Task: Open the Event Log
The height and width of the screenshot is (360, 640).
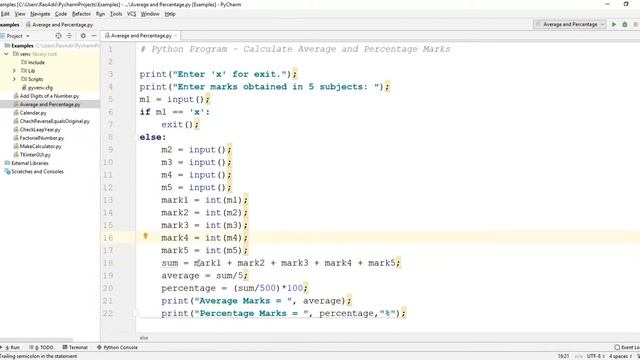Action: 627,347
